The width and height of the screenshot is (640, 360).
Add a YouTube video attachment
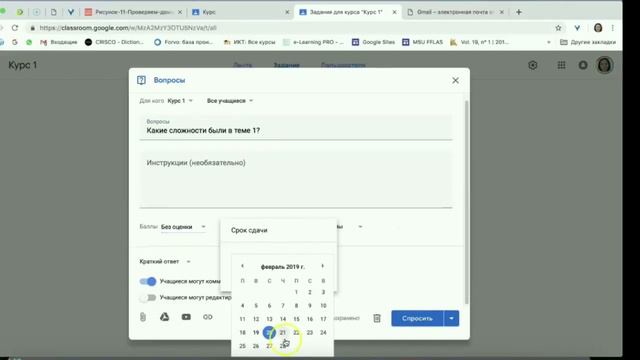click(x=186, y=317)
